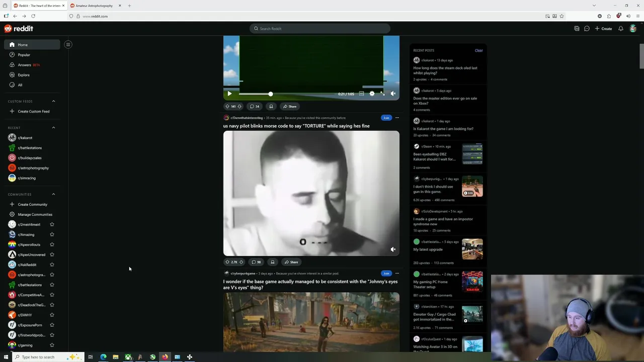The width and height of the screenshot is (644, 362).
Task: Seek the top video progress slider
Action: coord(270,94)
